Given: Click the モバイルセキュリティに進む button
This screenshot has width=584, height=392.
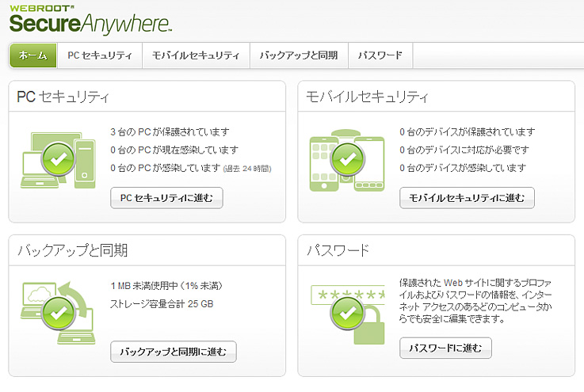Looking at the screenshot, I should point(467,198).
